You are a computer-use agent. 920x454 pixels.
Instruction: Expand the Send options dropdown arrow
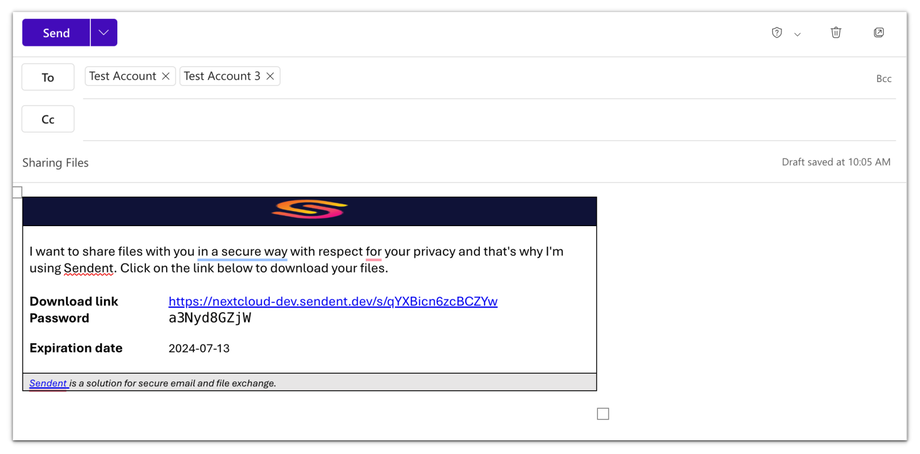[104, 33]
